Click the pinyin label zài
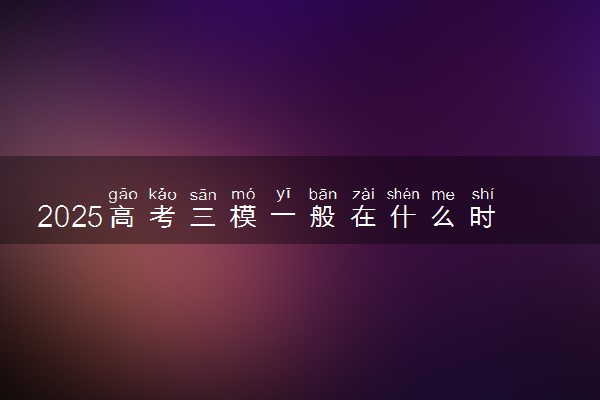The image size is (600, 400). (363, 194)
